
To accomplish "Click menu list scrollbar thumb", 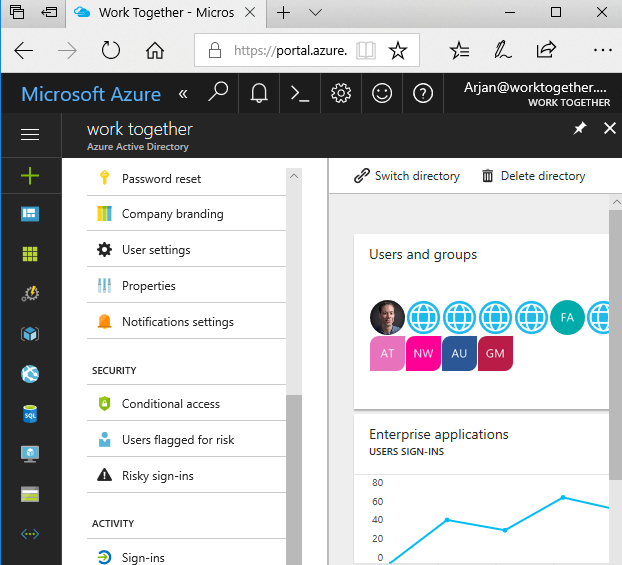I will pos(294,480).
